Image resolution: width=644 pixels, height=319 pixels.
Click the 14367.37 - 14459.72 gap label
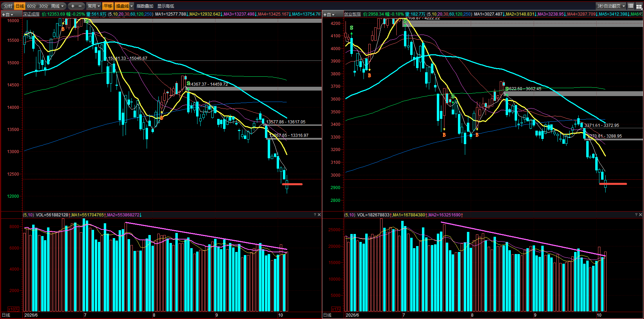(x=209, y=84)
